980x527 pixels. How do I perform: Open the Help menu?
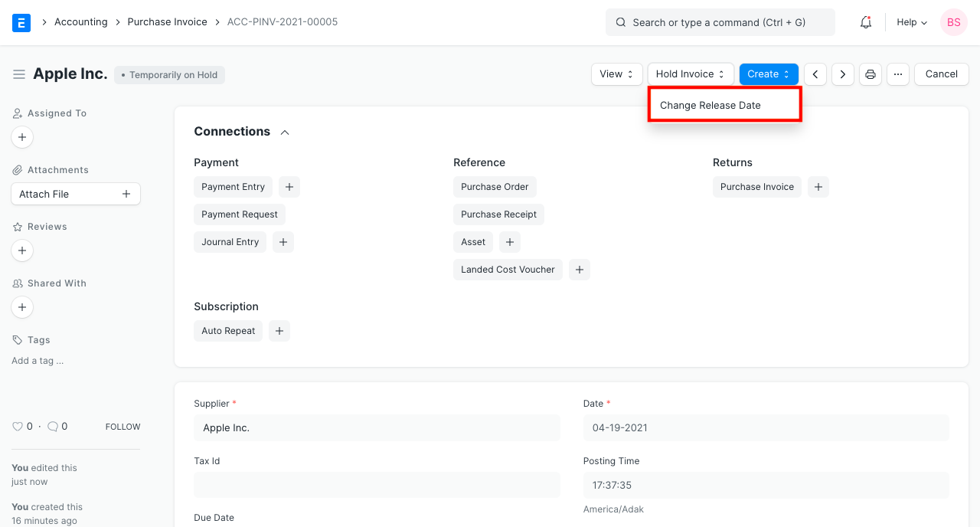pos(910,22)
